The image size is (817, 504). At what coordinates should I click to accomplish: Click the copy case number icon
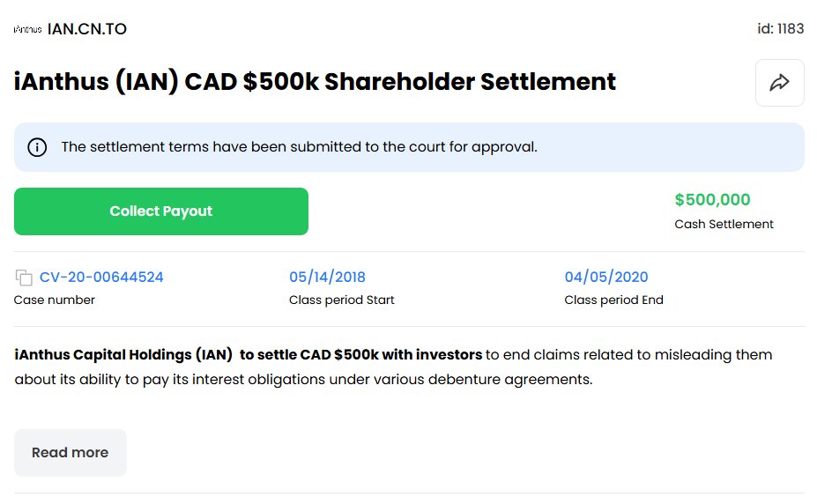click(24, 278)
